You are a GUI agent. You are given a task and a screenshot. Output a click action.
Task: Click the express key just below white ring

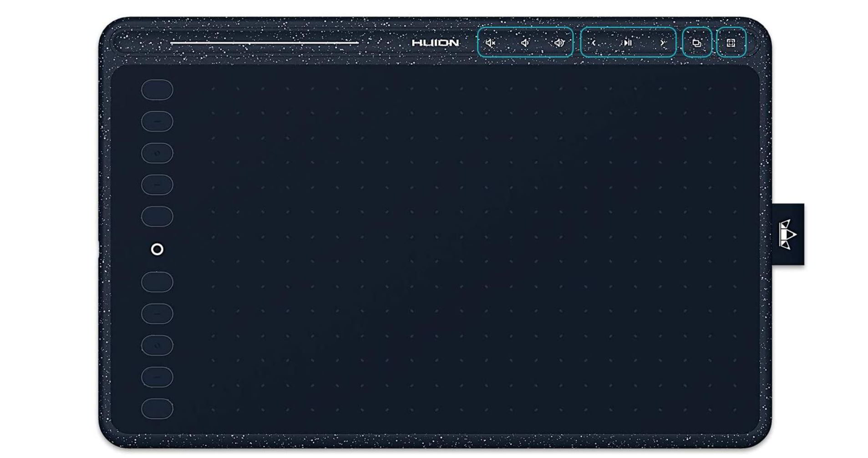157,282
